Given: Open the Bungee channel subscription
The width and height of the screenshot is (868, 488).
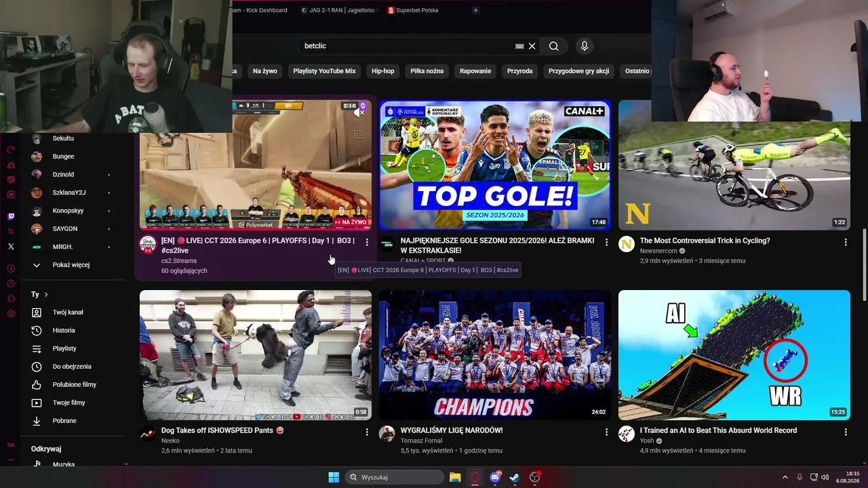Looking at the screenshot, I should pos(71,157).
